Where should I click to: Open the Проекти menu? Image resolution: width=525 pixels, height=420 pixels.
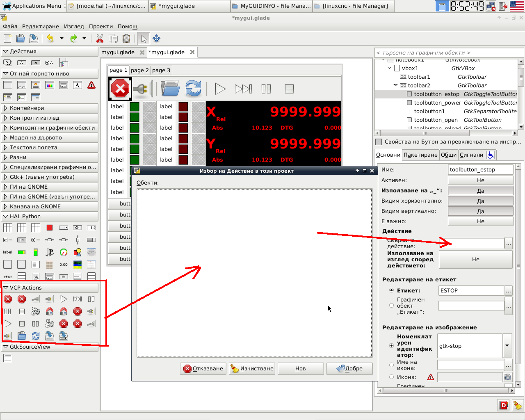tap(101, 26)
